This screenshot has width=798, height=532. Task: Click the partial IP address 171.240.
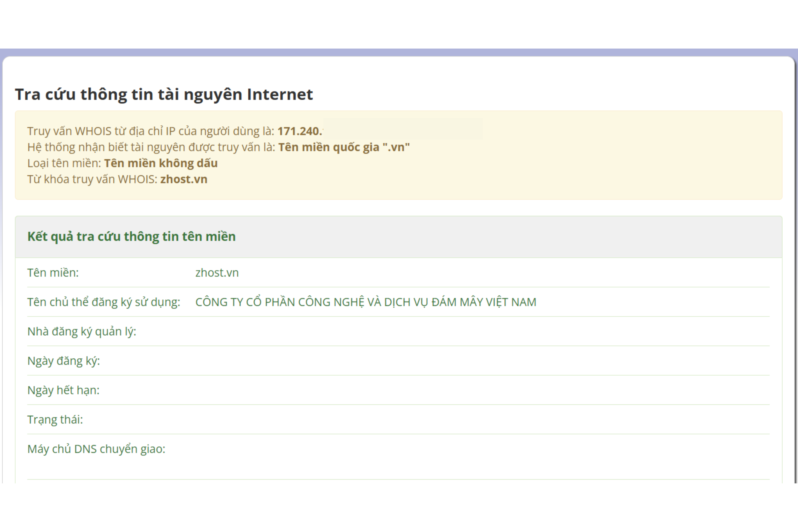coord(299,131)
